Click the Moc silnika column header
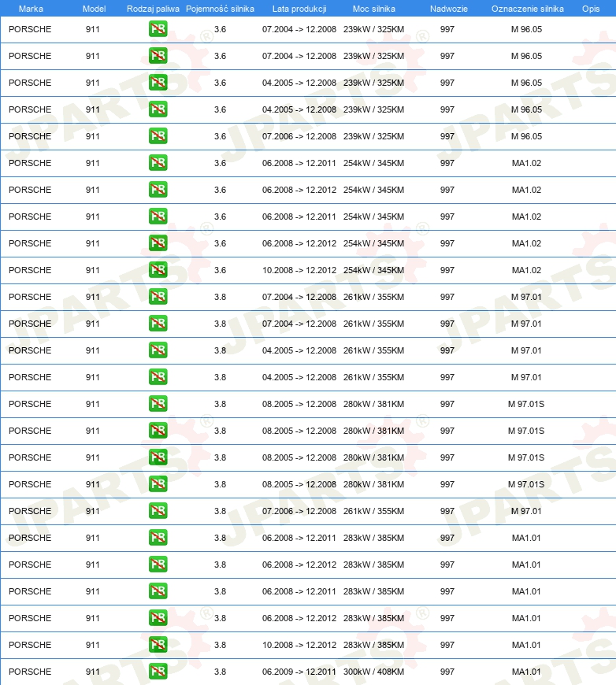 374,9
